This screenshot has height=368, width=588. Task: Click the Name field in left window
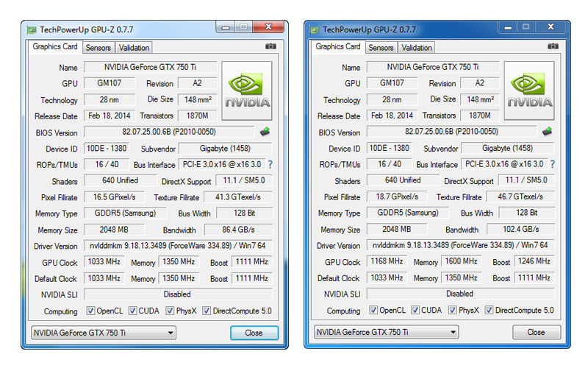(x=151, y=67)
